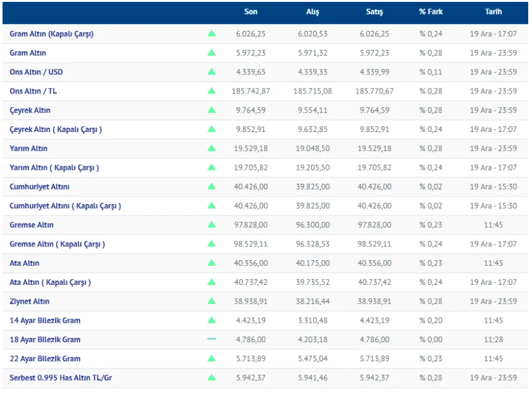
Task: Open Ata Altın ( Kapalı Çarşı ) details
Action: [x=50, y=282]
